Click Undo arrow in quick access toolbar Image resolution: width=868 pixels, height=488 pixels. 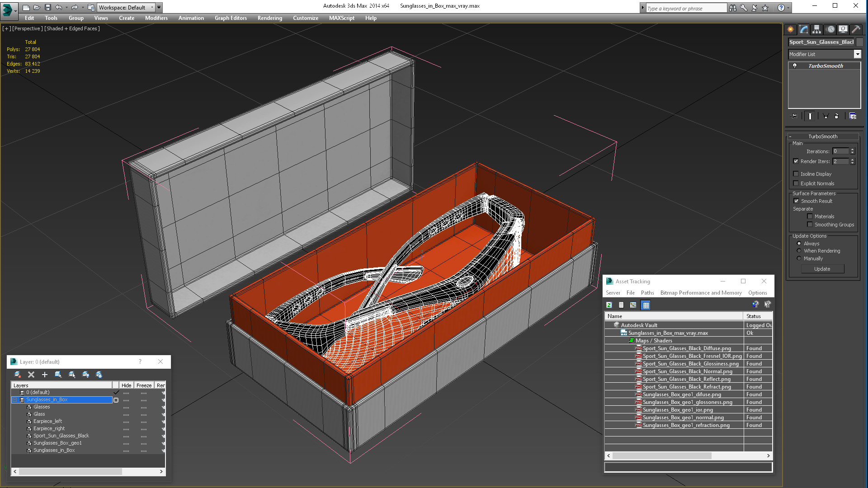point(59,7)
